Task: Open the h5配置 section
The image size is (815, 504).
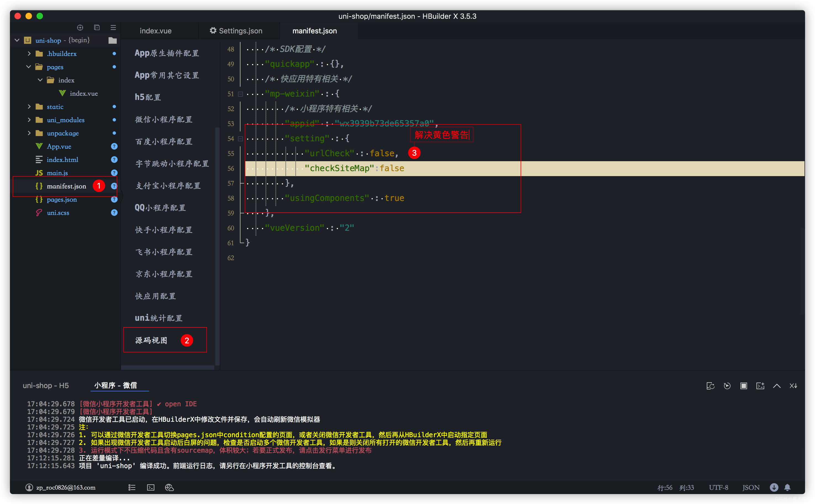Action: click(x=148, y=97)
